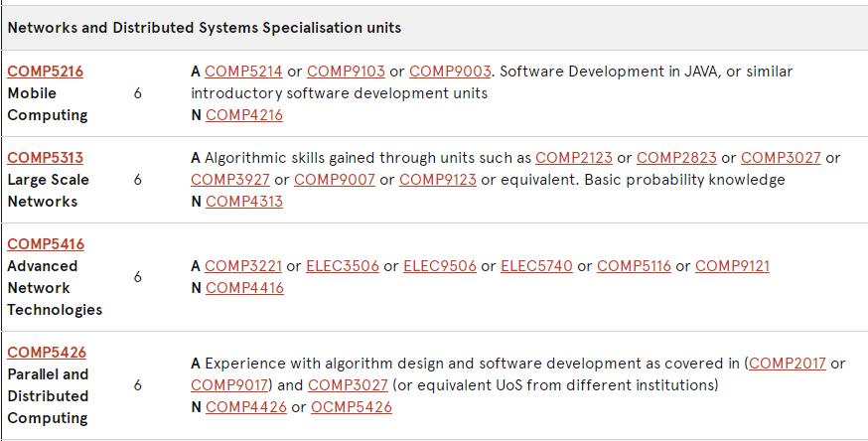Follow the ELEC3506 link
The height and width of the screenshot is (441, 868).
tap(342, 266)
